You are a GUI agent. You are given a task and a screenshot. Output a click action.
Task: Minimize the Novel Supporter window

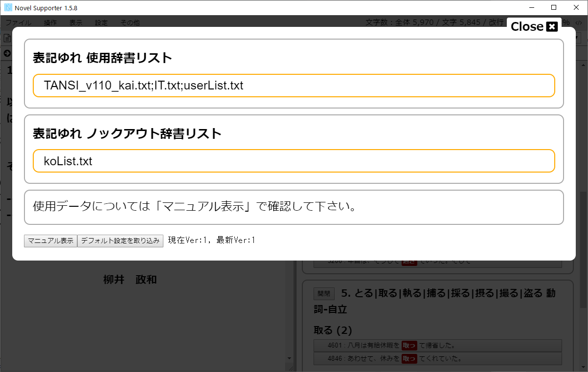click(531, 7)
